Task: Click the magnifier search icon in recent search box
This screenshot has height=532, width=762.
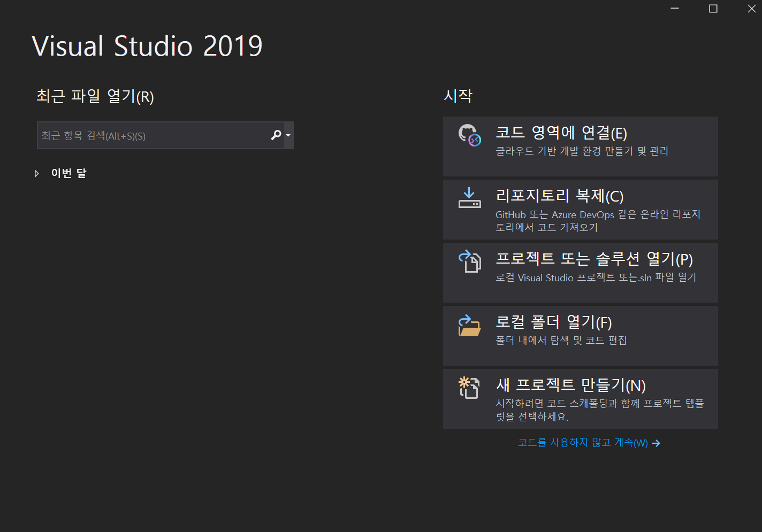Action: click(x=276, y=135)
